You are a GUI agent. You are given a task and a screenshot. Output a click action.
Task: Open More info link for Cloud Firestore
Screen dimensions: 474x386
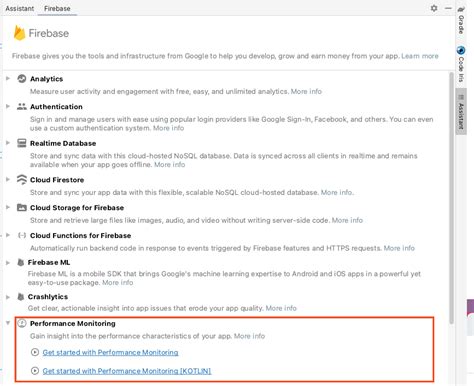tap(336, 192)
